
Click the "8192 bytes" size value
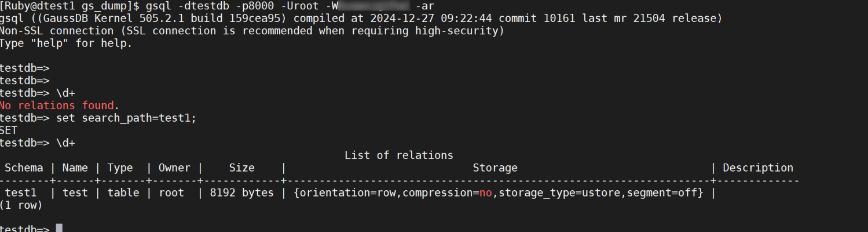pyautogui.click(x=241, y=193)
